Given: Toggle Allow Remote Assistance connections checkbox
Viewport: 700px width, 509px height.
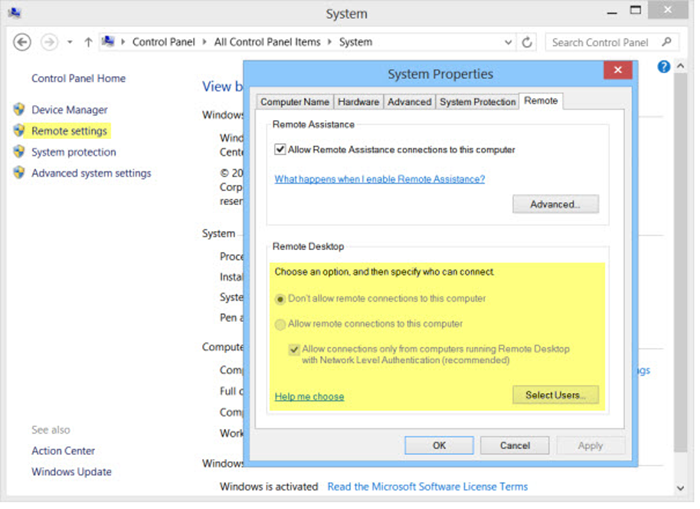Looking at the screenshot, I should tap(280, 150).
